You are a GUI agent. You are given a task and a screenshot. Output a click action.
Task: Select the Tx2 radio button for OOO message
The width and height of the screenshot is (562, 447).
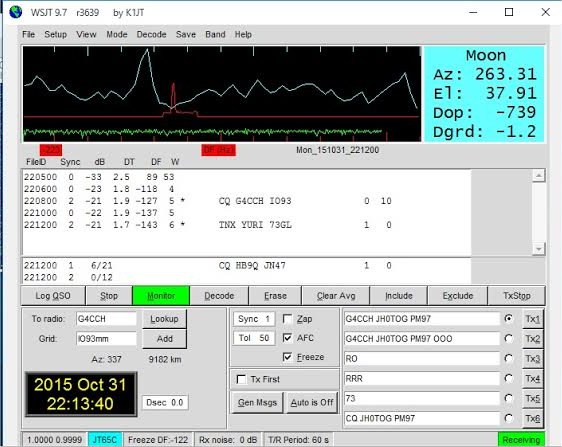click(508, 338)
